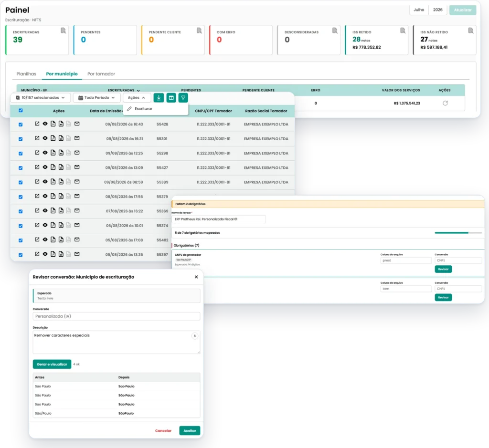489x448 pixels.
Task: Click the refresh icon in the Ações column
Action: pyautogui.click(x=445, y=103)
